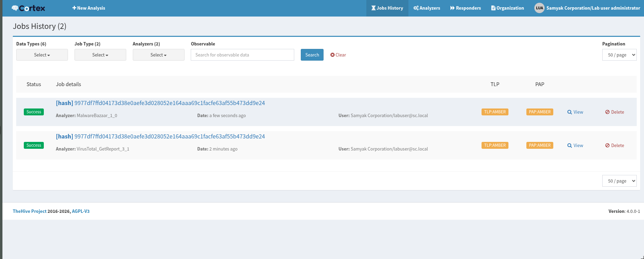Click the plus icon beside New Analysis
The height and width of the screenshot is (259, 644).
tap(74, 8)
